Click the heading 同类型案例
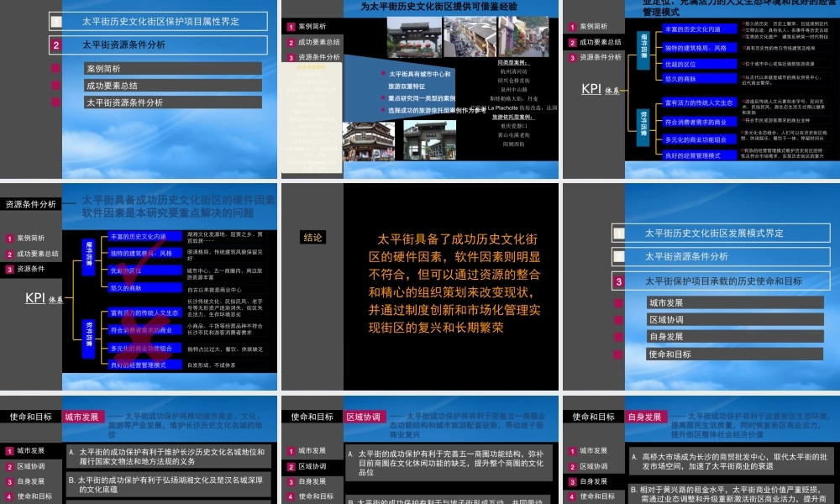840x504 pixels. click(x=513, y=63)
